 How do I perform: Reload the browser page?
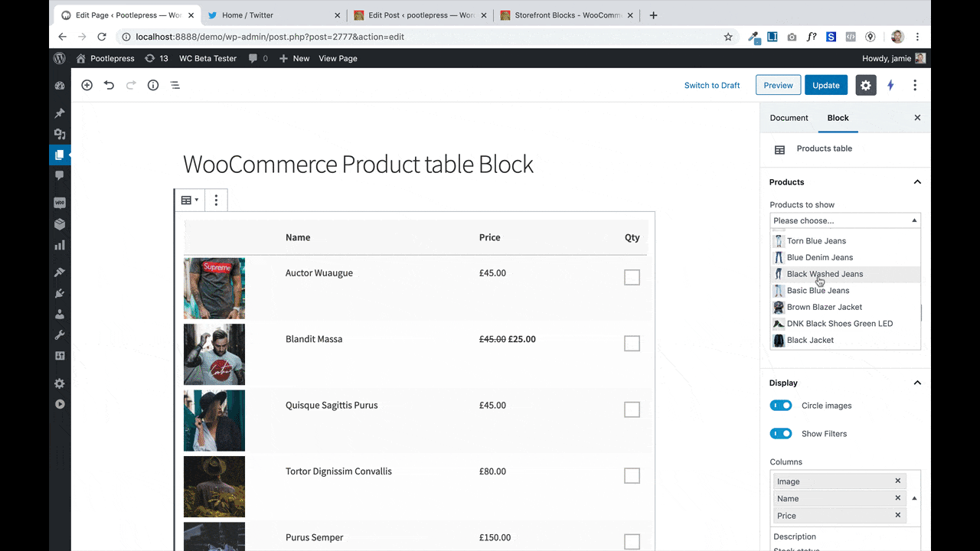tap(103, 37)
